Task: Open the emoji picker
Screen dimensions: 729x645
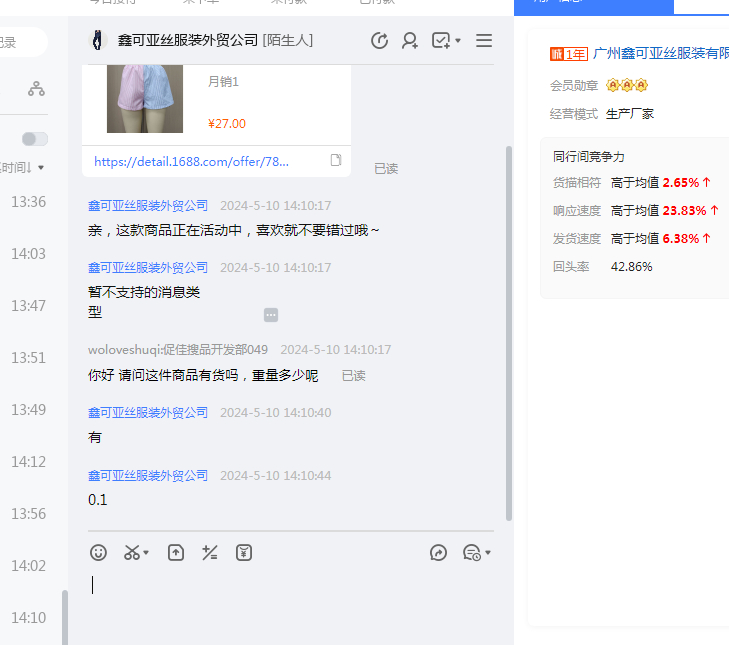Action: tap(98, 552)
